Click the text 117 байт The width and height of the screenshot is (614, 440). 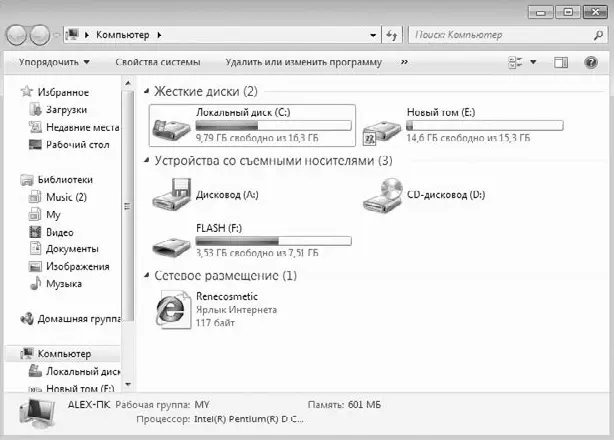(215, 323)
